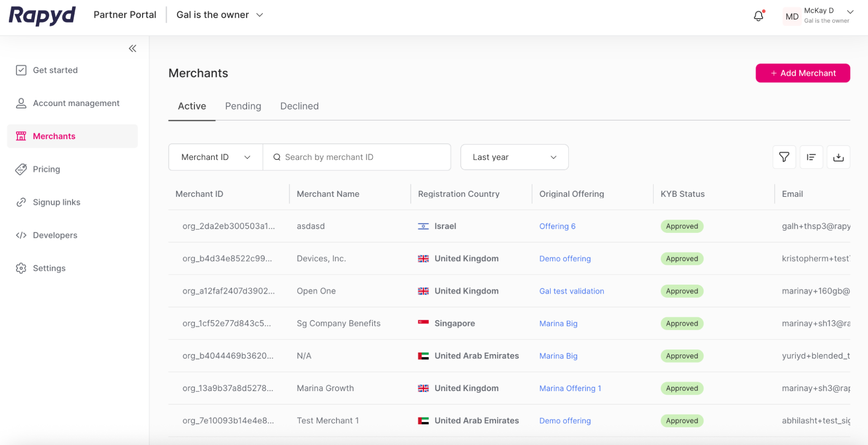Open the Last year date range dropdown
868x445 pixels.
(x=514, y=157)
